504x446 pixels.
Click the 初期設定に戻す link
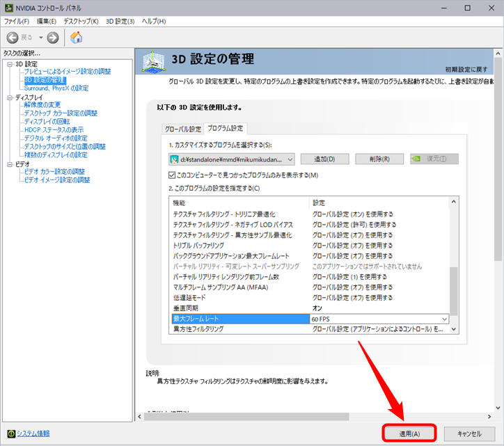(466, 70)
